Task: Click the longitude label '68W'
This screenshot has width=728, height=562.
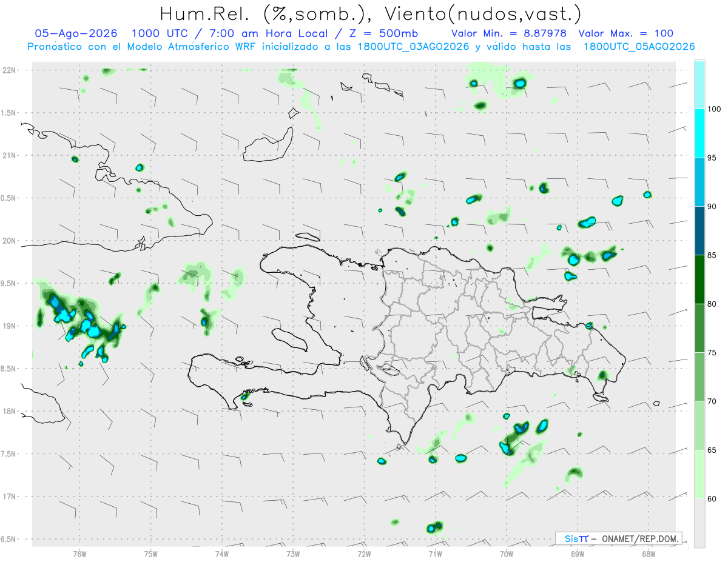Action: coord(649,553)
